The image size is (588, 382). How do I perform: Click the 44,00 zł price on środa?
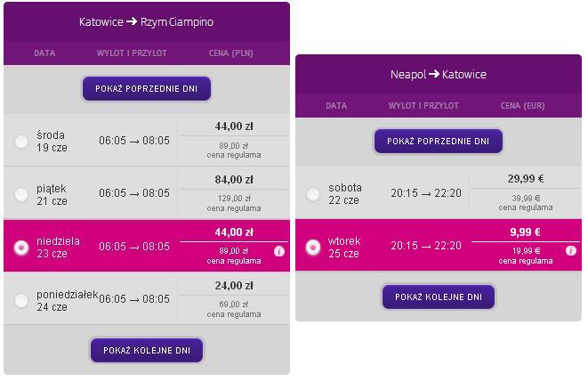click(234, 126)
